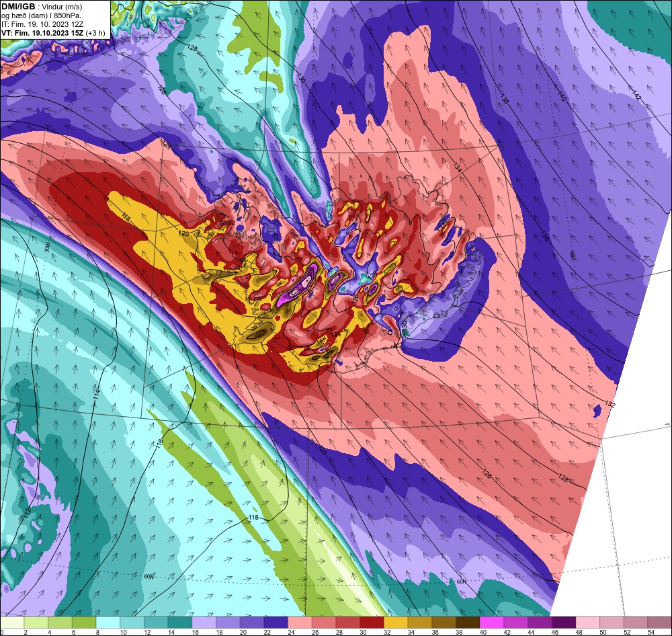Pick the 44–46 m/s purple-magenta legend swatch
672x636 pixels.
click(540, 623)
